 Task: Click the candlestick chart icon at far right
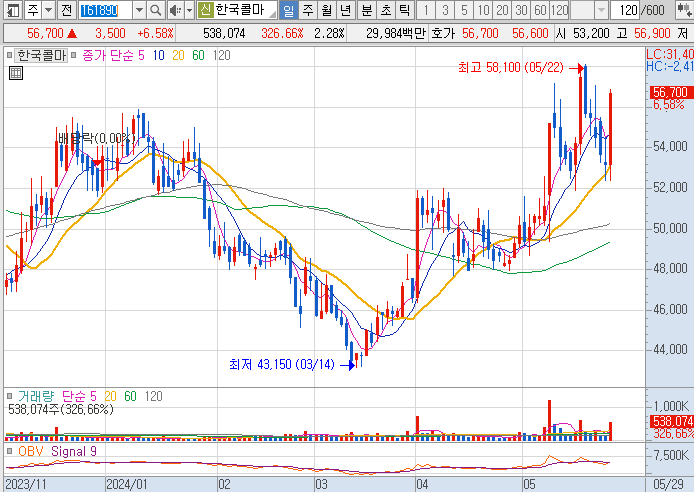[684, 10]
